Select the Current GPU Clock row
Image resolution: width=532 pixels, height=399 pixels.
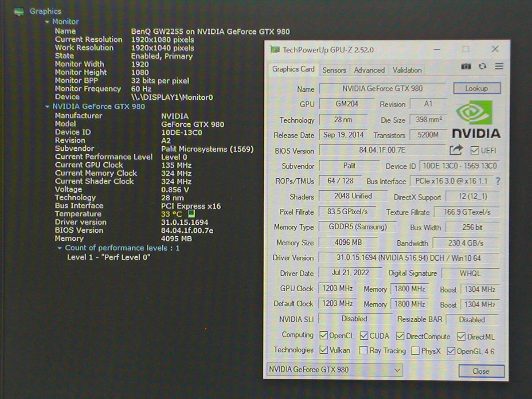123,165
